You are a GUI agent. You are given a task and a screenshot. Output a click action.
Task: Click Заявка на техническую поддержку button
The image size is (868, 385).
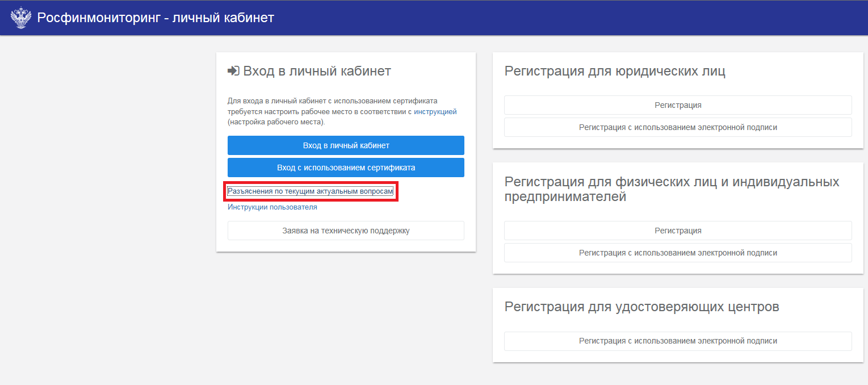coord(346,231)
